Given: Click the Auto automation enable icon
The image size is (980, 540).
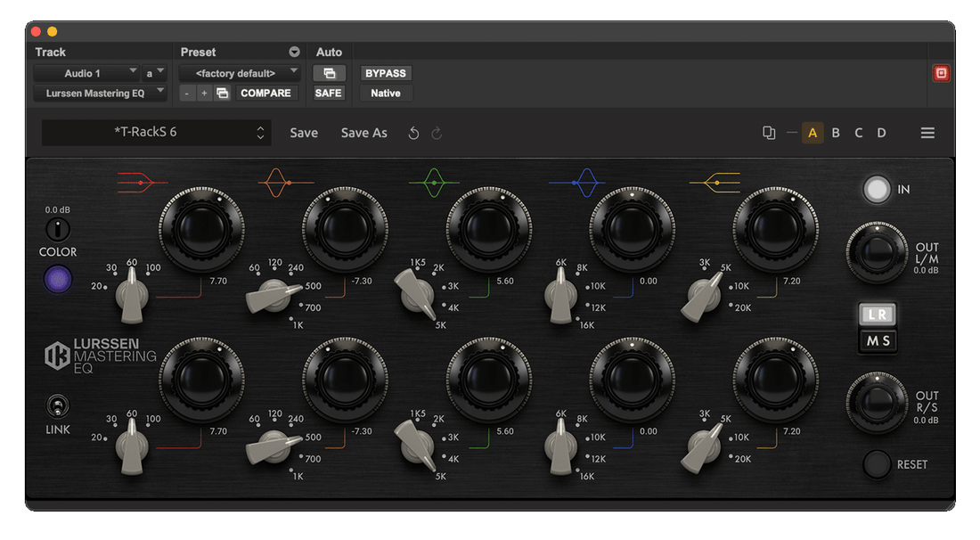Looking at the screenshot, I should (x=329, y=73).
